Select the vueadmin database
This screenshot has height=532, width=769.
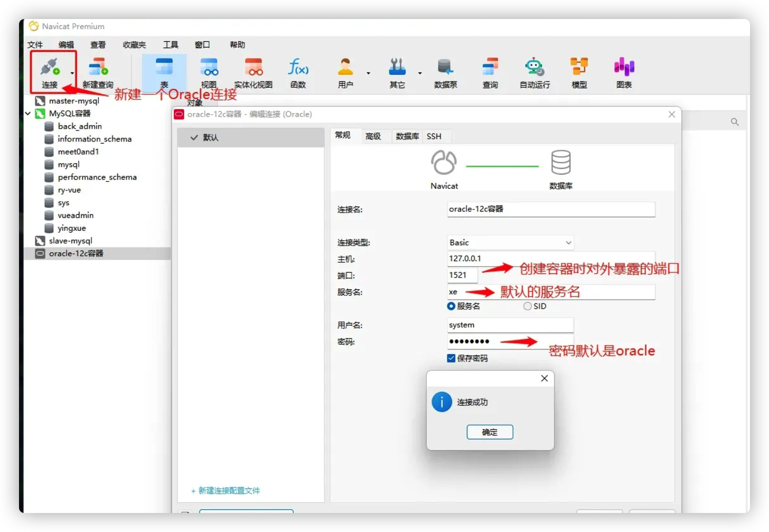(x=76, y=215)
